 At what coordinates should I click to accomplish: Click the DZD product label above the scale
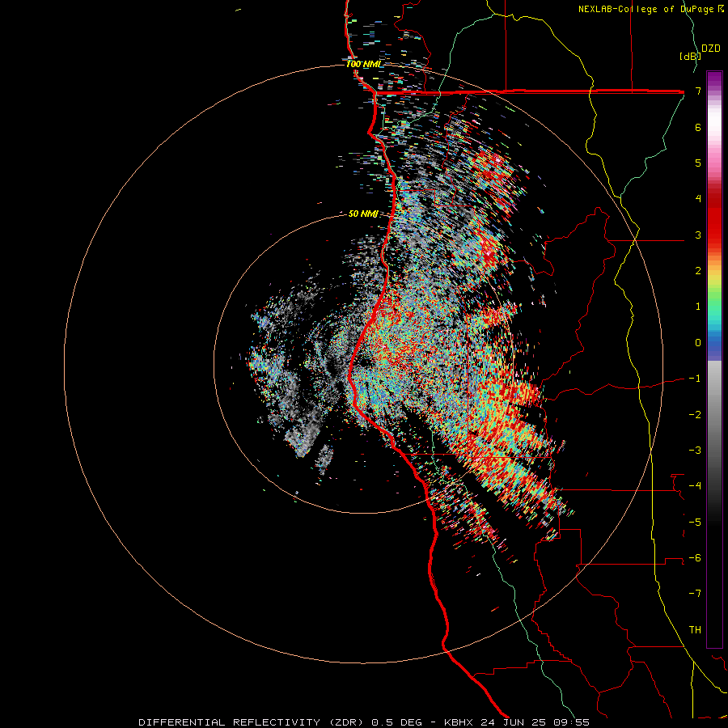click(711, 49)
